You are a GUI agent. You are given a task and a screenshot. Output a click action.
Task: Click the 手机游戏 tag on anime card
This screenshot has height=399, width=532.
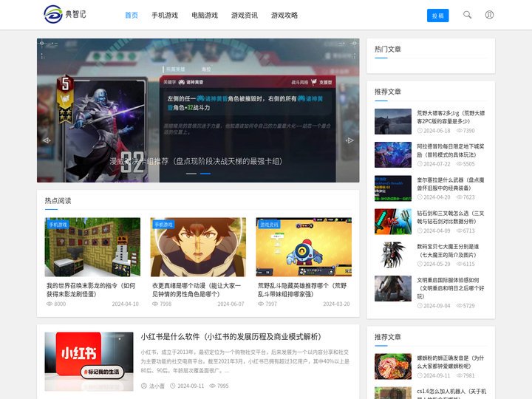163,225
